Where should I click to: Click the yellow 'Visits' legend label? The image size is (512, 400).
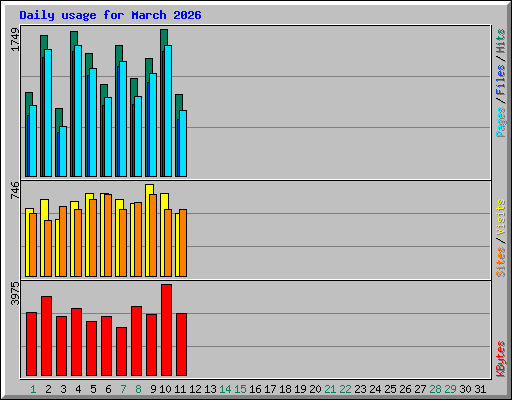tap(501, 217)
